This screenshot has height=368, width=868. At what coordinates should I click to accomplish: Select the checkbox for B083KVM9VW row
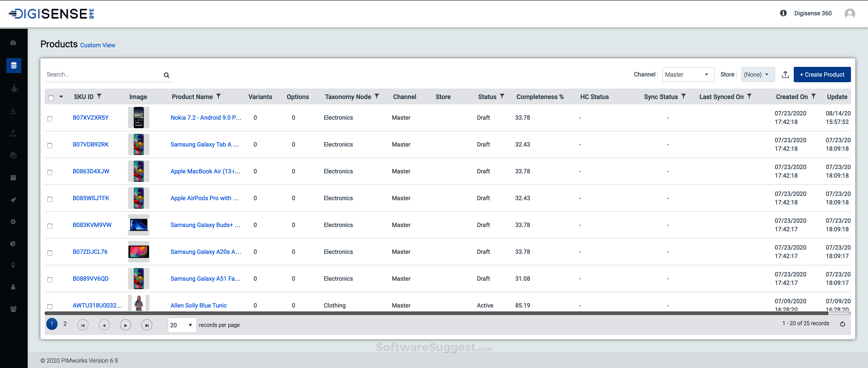coord(50,226)
